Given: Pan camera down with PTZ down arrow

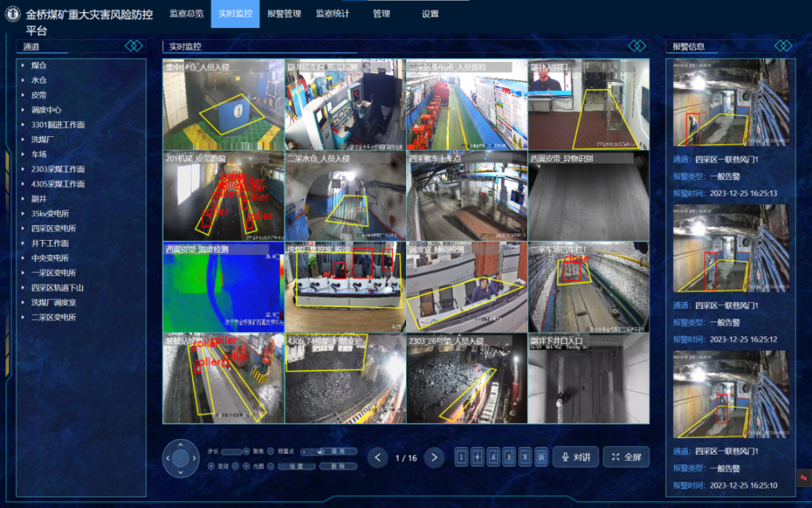Looking at the screenshot, I should pos(180,472).
